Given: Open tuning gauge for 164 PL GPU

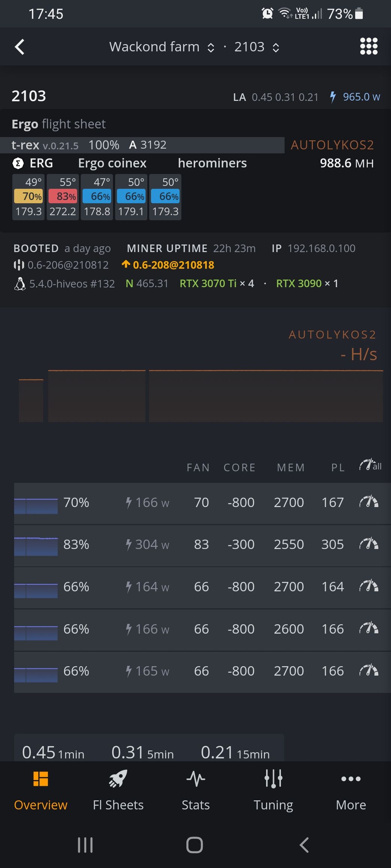Looking at the screenshot, I should coord(368,586).
